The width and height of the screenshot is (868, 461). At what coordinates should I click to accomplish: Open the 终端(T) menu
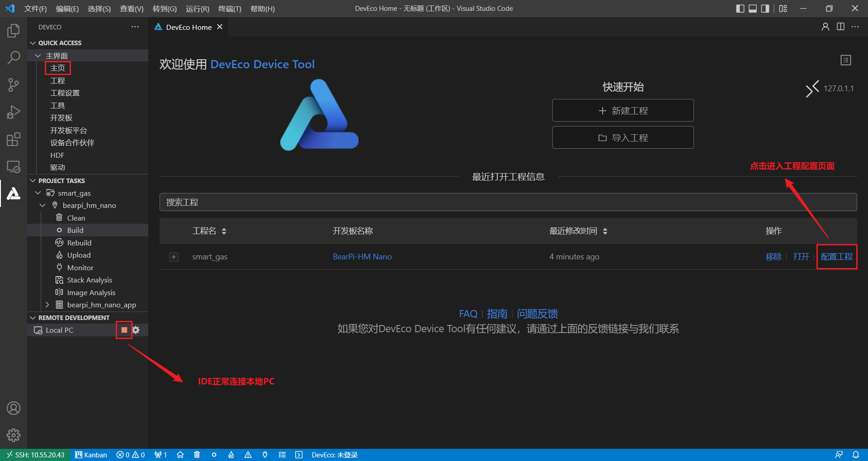tap(230, 9)
